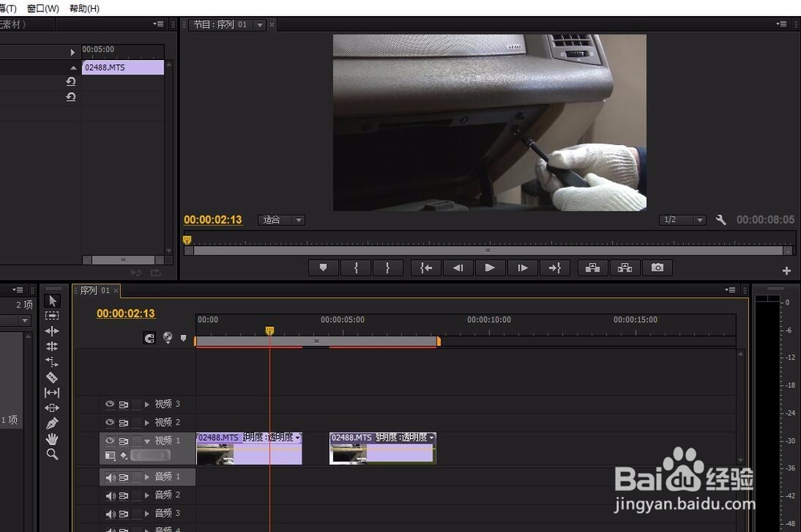
Task: Add marker in timeline header
Action: tap(183, 338)
